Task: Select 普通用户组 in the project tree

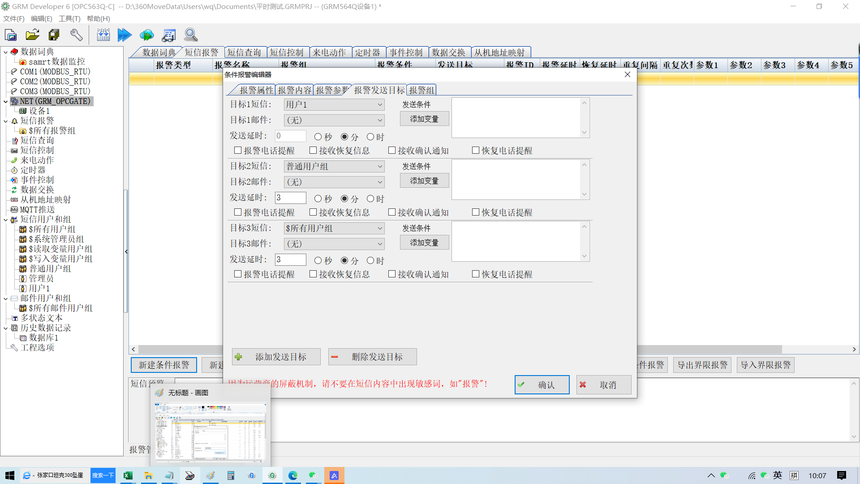Action: click(50, 269)
